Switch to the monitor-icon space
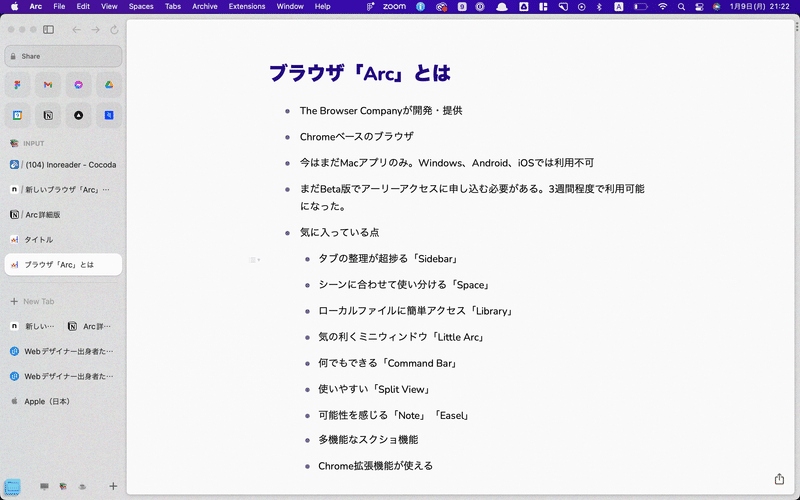Image resolution: width=800 pixels, height=500 pixels. pos(44,487)
